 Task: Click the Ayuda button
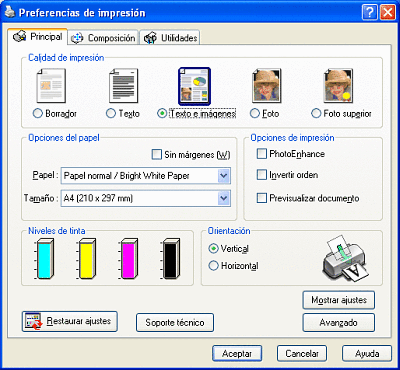click(367, 353)
